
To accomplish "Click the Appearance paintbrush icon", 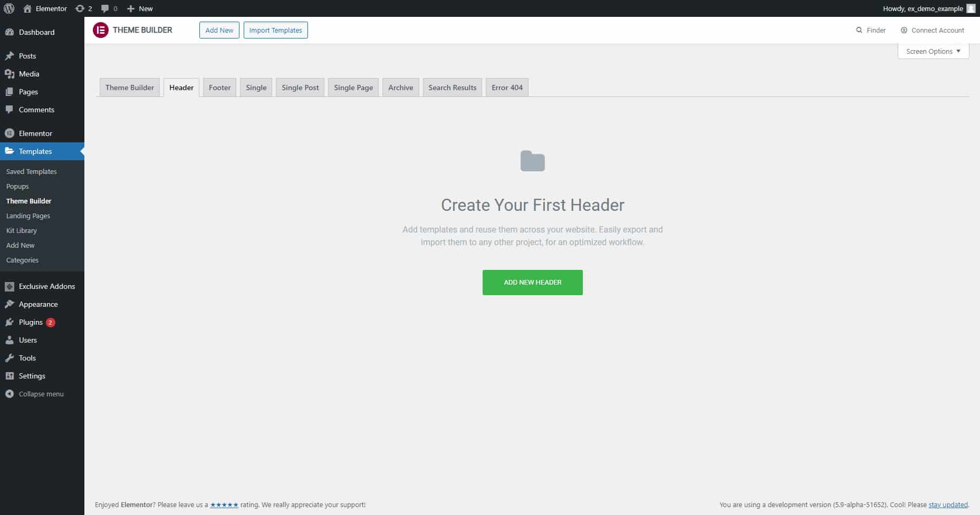I will click(x=9, y=304).
